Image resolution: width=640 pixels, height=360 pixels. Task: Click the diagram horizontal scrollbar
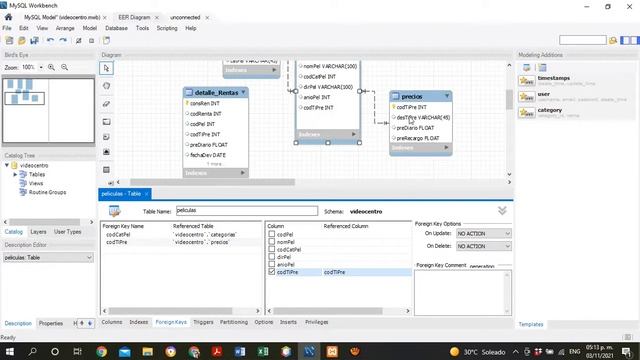click(212, 182)
